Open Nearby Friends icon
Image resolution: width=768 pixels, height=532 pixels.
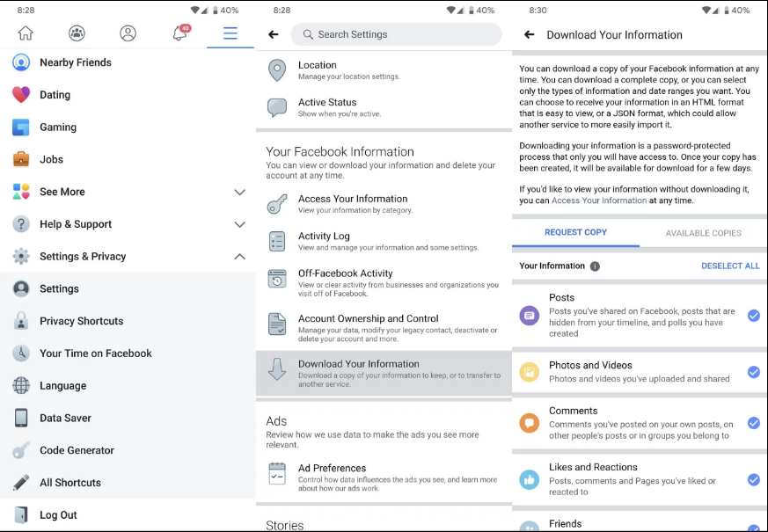21,62
